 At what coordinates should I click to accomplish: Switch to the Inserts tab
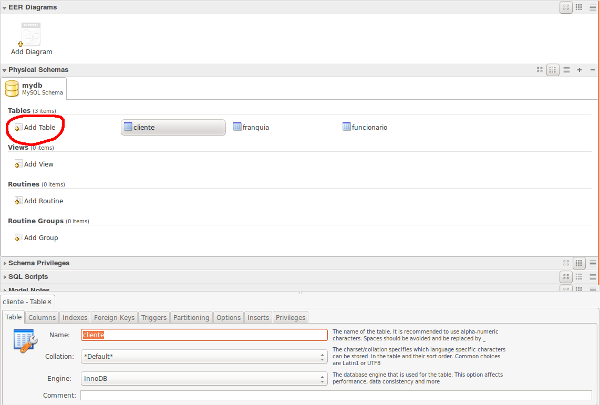258,317
